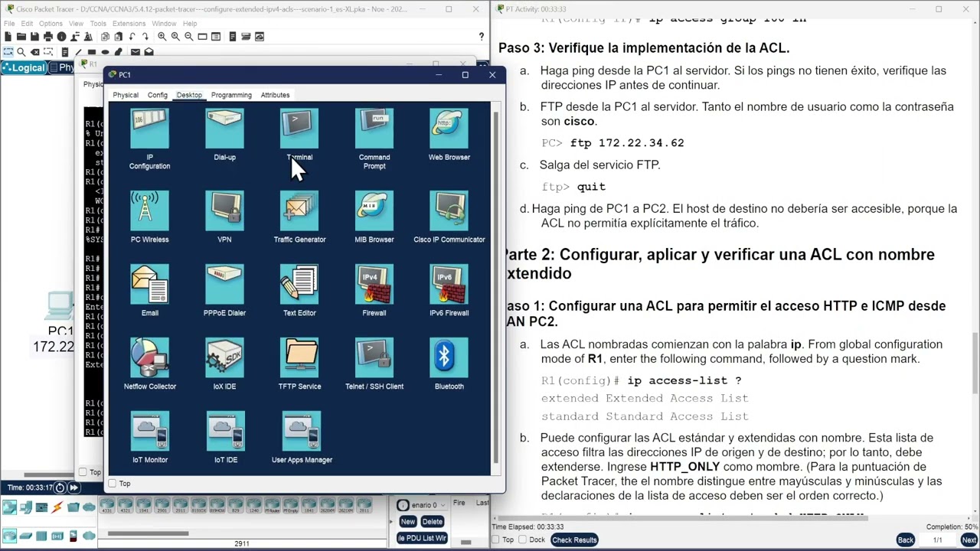The width and height of the screenshot is (980, 551).
Task: Launch the Web Browser app
Action: [449, 135]
